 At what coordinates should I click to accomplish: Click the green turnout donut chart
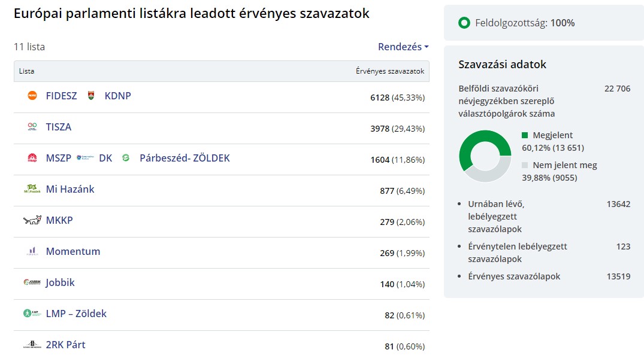pyautogui.click(x=464, y=146)
